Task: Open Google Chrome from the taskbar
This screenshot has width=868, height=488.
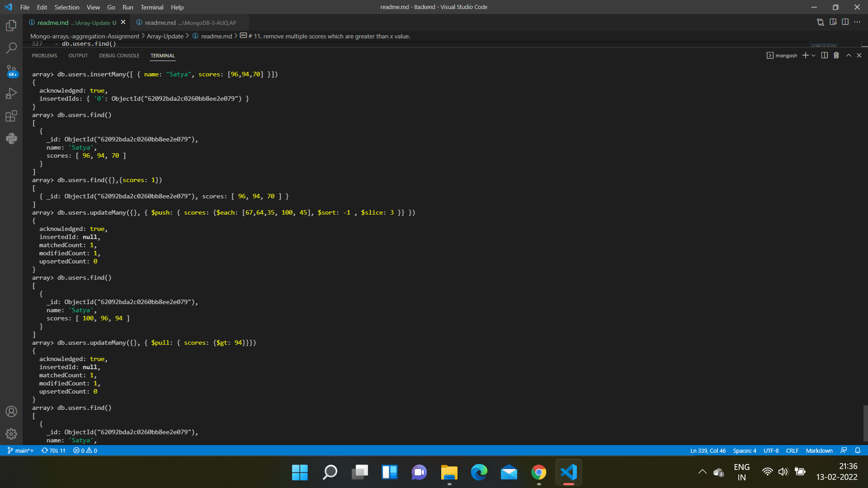Action: tap(538, 472)
